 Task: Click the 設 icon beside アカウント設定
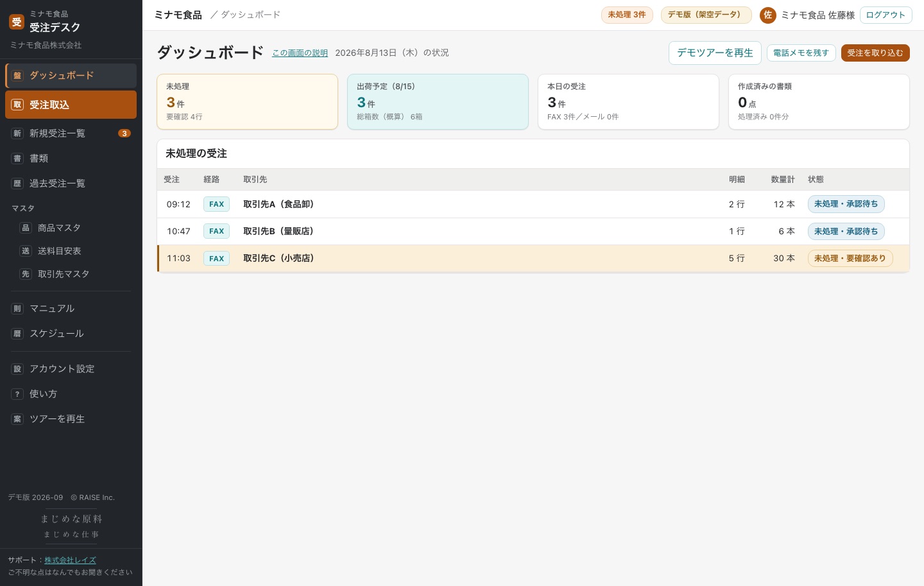click(17, 369)
